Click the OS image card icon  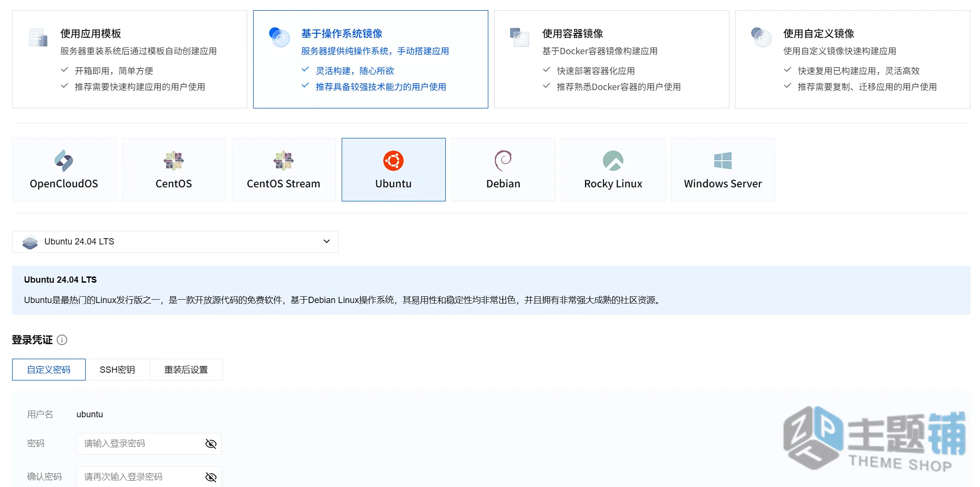pyautogui.click(x=279, y=37)
